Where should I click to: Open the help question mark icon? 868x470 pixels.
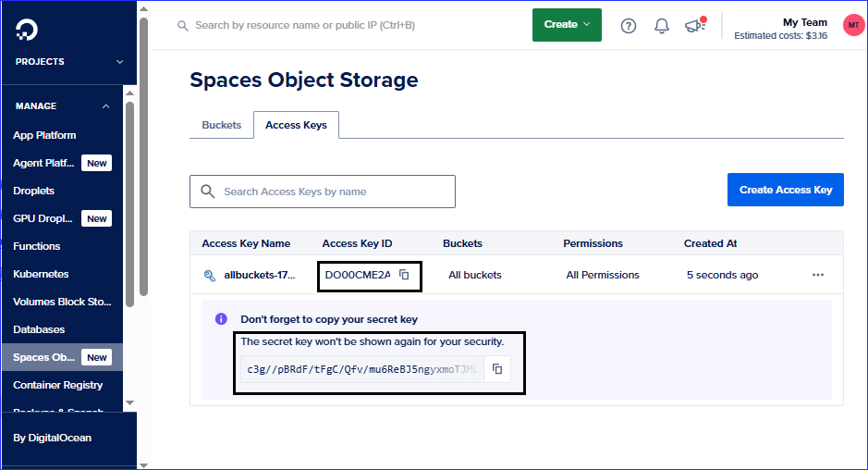tap(629, 26)
